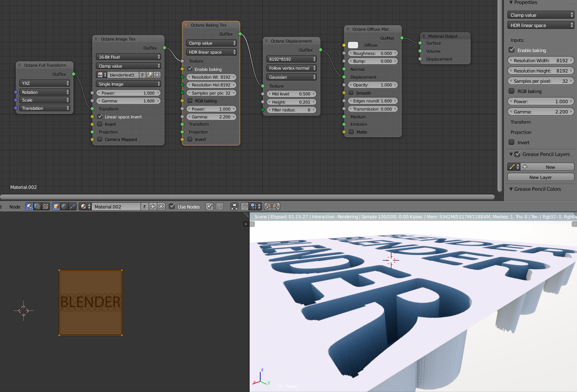The image size is (577, 392).
Task: Toggle the pin node tree icon
Action: [209, 206]
